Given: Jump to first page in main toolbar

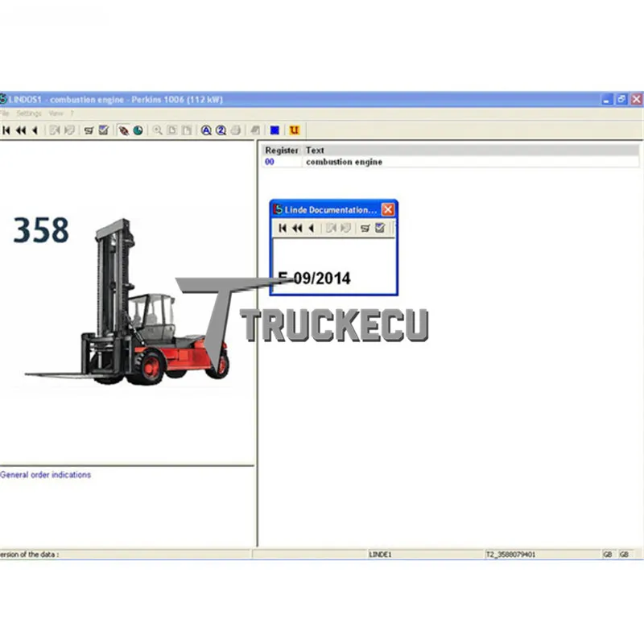Looking at the screenshot, I should [x=6, y=130].
